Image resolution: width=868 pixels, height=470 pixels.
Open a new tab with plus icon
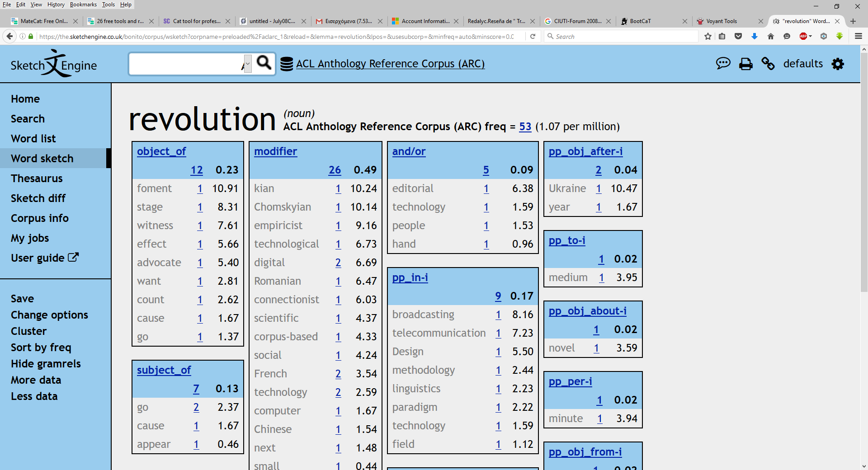click(853, 21)
